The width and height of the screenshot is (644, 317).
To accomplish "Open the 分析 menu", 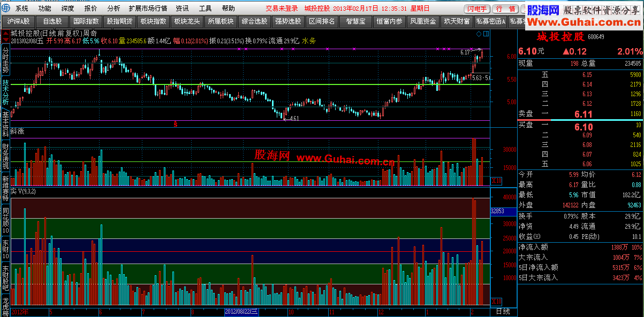I will pyautogui.click(x=113, y=9).
